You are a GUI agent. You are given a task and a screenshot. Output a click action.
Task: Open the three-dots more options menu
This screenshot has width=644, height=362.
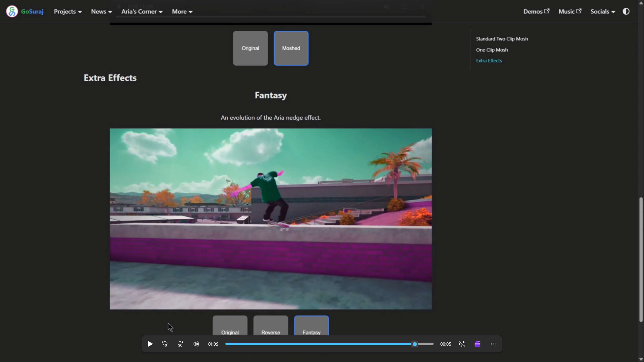coord(493,344)
